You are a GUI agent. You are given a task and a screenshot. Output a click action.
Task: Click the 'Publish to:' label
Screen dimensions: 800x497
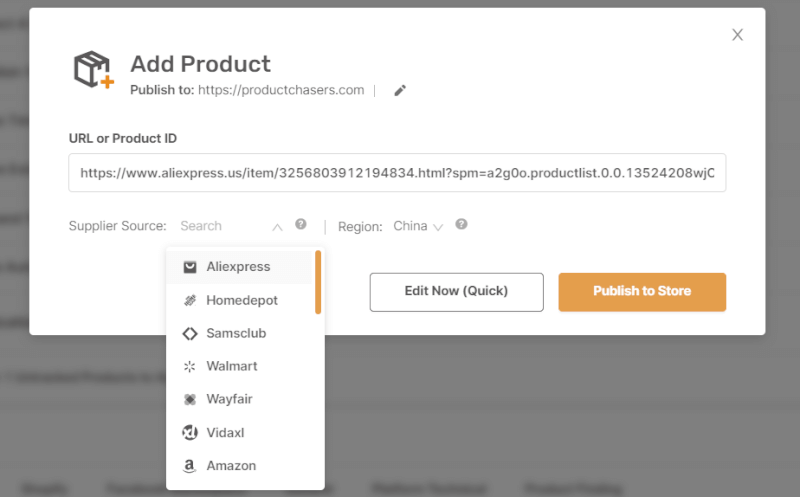point(162,90)
